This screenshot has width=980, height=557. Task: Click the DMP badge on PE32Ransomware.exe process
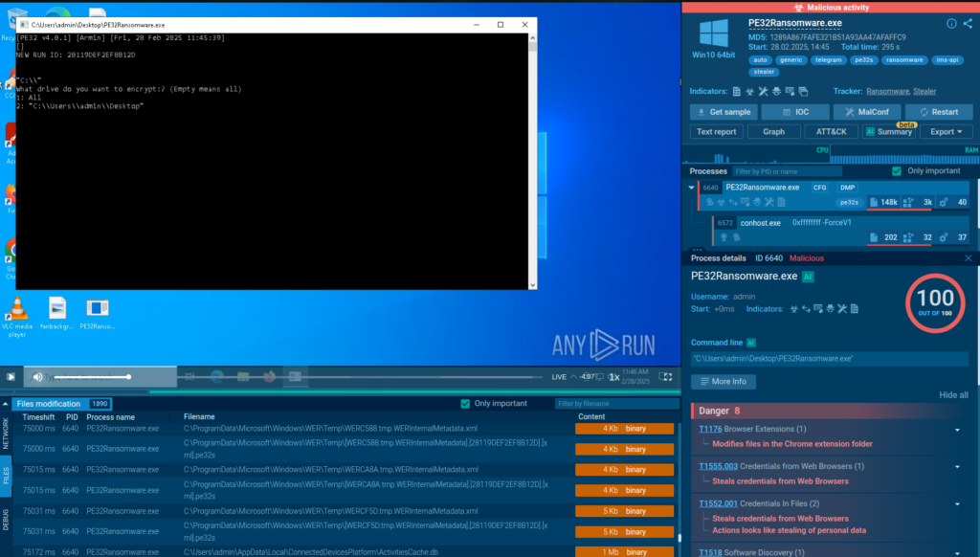848,188
